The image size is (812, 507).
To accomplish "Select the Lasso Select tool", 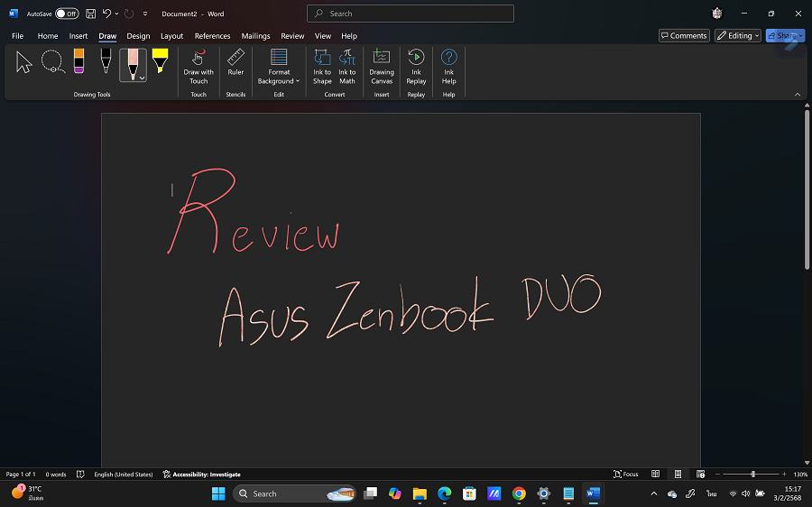I will 52,62.
